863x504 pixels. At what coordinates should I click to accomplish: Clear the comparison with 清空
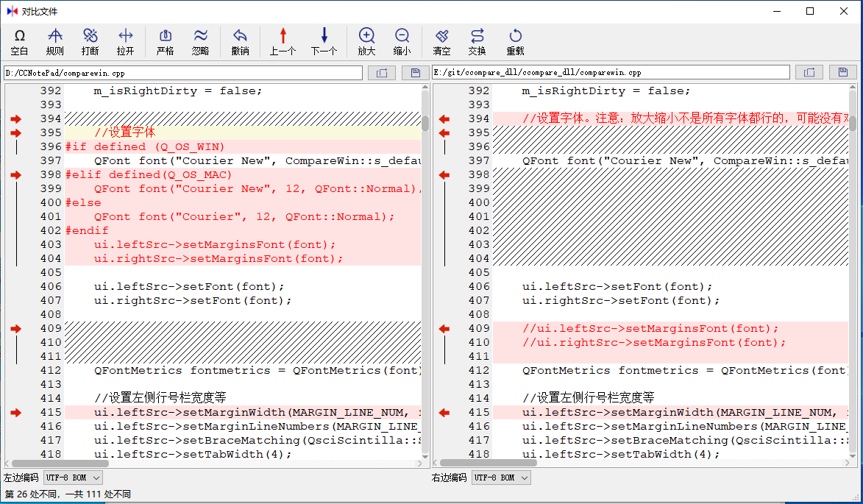point(441,43)
